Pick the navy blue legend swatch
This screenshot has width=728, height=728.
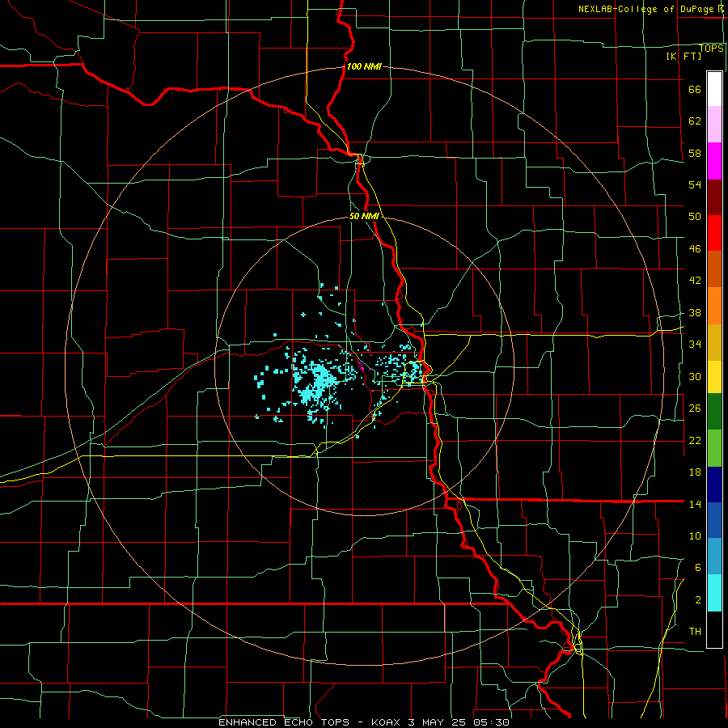(x=714, y=485)
